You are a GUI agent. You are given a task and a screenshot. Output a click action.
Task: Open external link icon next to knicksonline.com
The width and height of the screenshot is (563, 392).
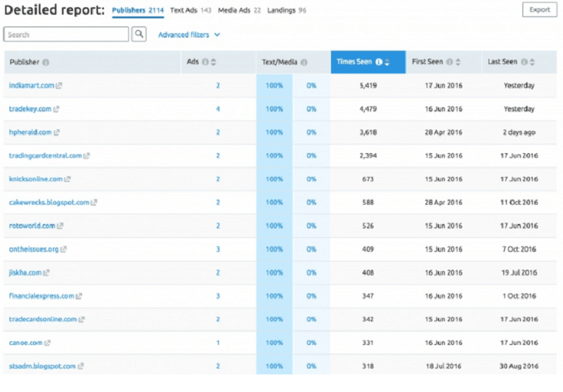pyautogui.click(x=67, y=179)
